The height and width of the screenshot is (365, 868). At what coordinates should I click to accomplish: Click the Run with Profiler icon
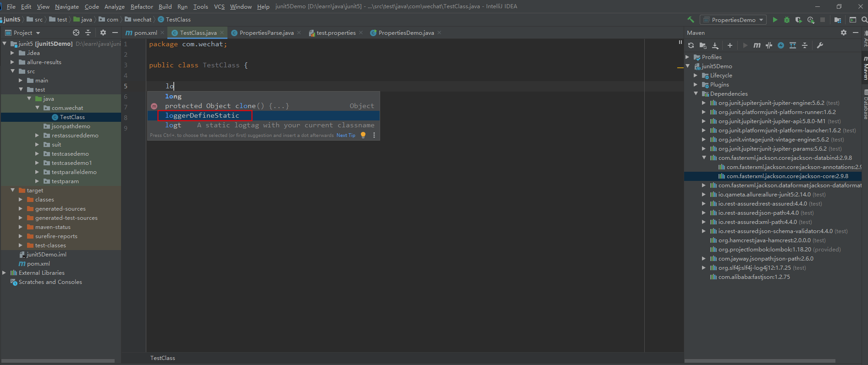pyautogui.click(x=811, y=20)
